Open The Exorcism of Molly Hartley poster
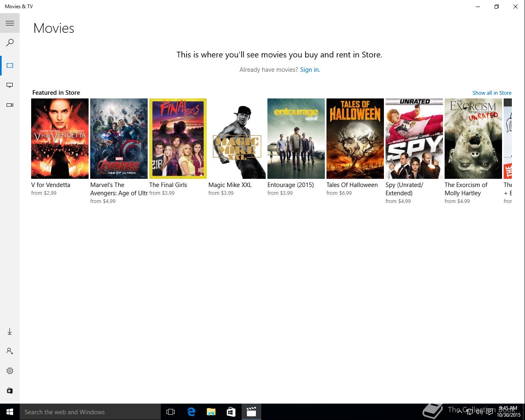The image size is (525, 420). click(x=473, y=139)
